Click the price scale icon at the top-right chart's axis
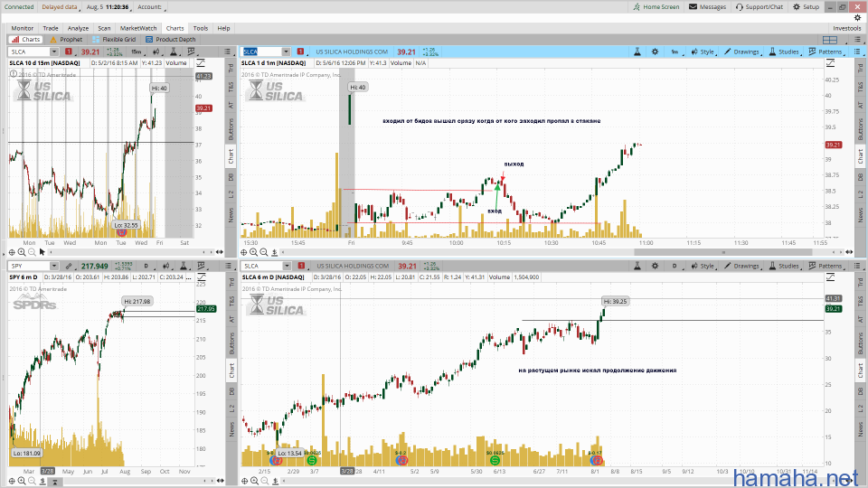868x488 pixels. pyautogui.click(x=830, y=63)
